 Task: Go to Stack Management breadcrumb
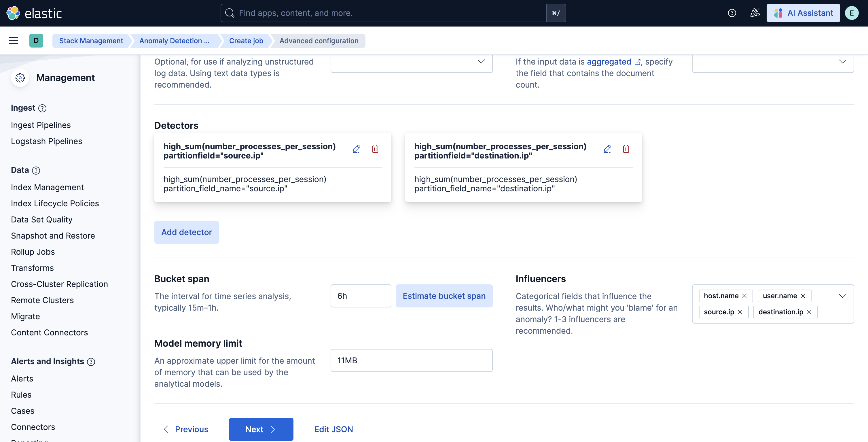[x=91, y=41]
